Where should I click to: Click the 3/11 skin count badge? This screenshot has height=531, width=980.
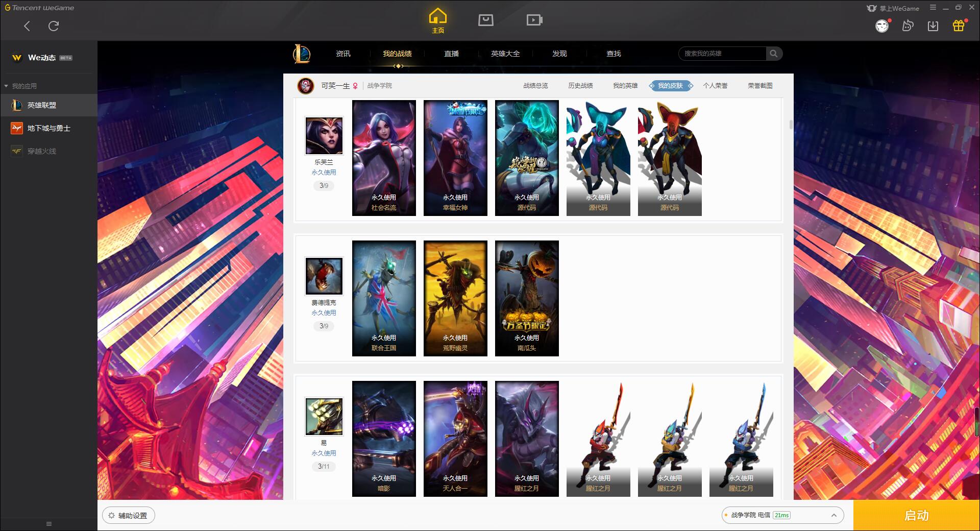(324, 466)
